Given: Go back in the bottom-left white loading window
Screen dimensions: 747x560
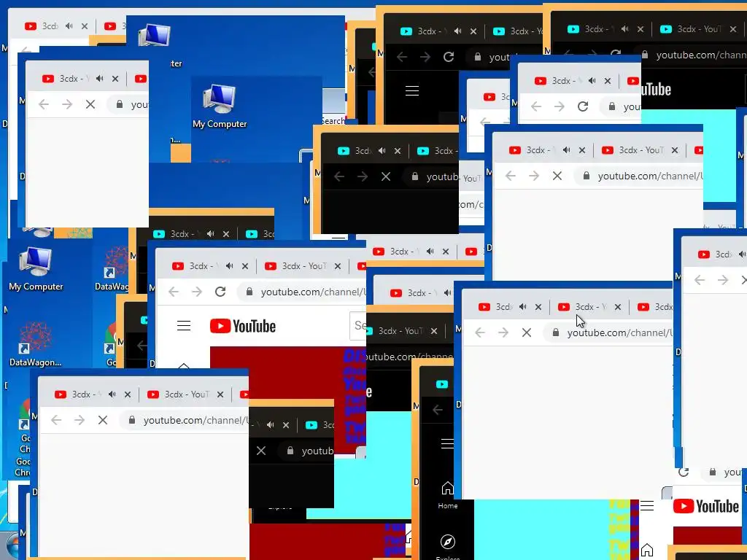Looking at the screenshot, I should coord(56,420).
